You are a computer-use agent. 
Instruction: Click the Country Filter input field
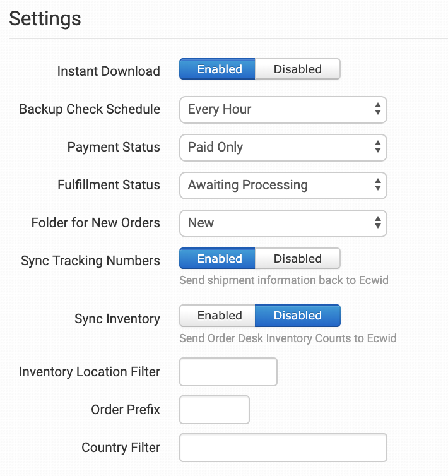tap(283, 448)
